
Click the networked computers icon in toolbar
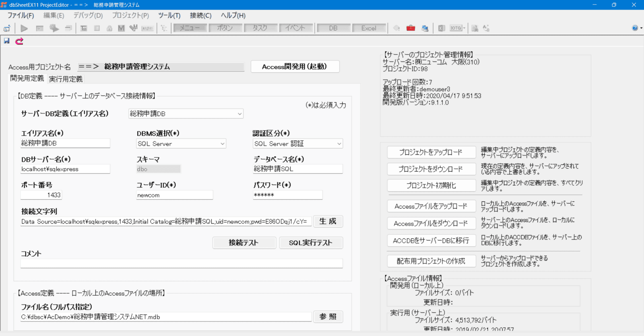pyautogui.click(x=425, y=28)
